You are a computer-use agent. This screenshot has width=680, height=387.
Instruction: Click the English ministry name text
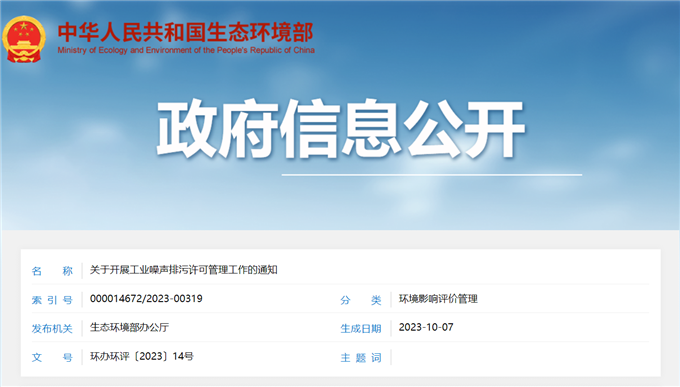(186, 50)
